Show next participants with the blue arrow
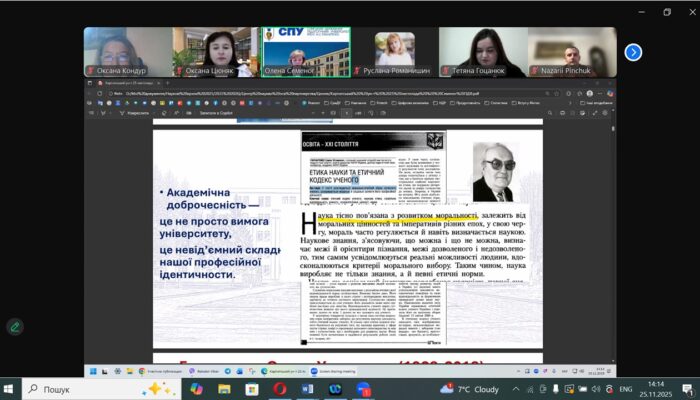 [633, 52]
